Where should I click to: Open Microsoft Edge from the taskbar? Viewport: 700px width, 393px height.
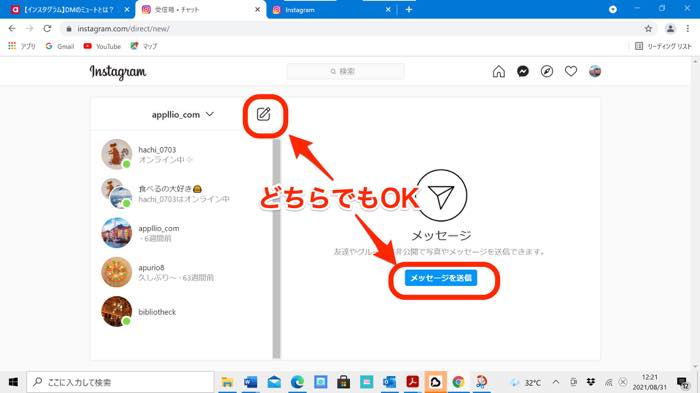coord(297,382)
